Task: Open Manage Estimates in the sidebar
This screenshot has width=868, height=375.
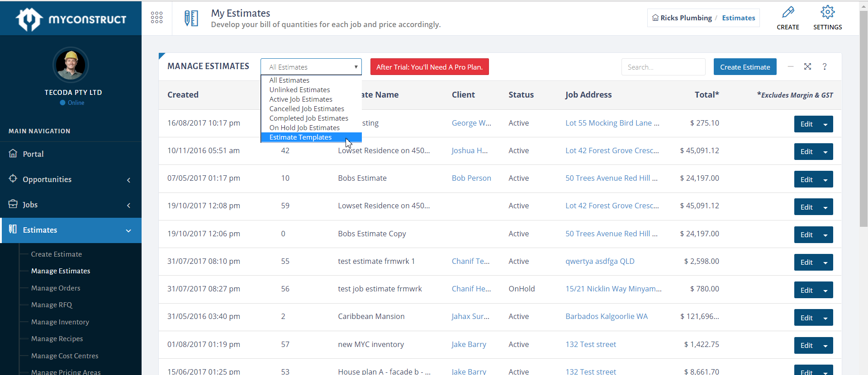Action: 61,271
